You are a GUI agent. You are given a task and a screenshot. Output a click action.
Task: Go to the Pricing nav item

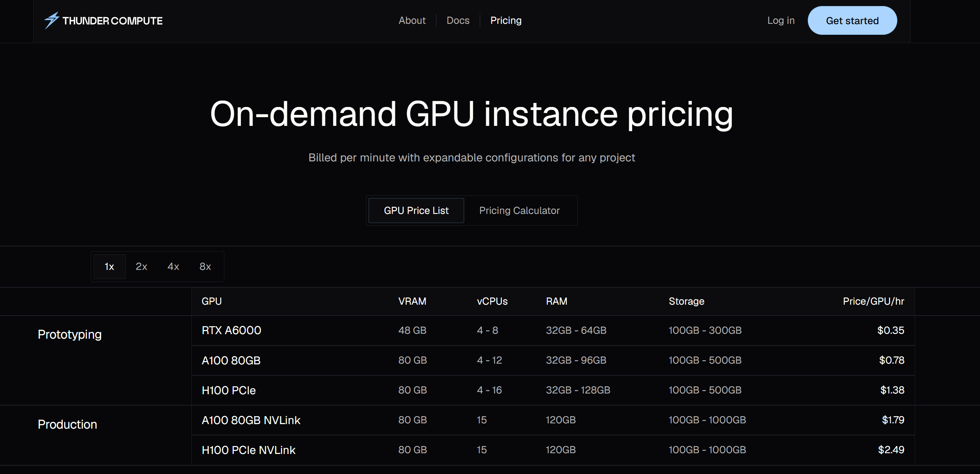(x=506, y=20)
